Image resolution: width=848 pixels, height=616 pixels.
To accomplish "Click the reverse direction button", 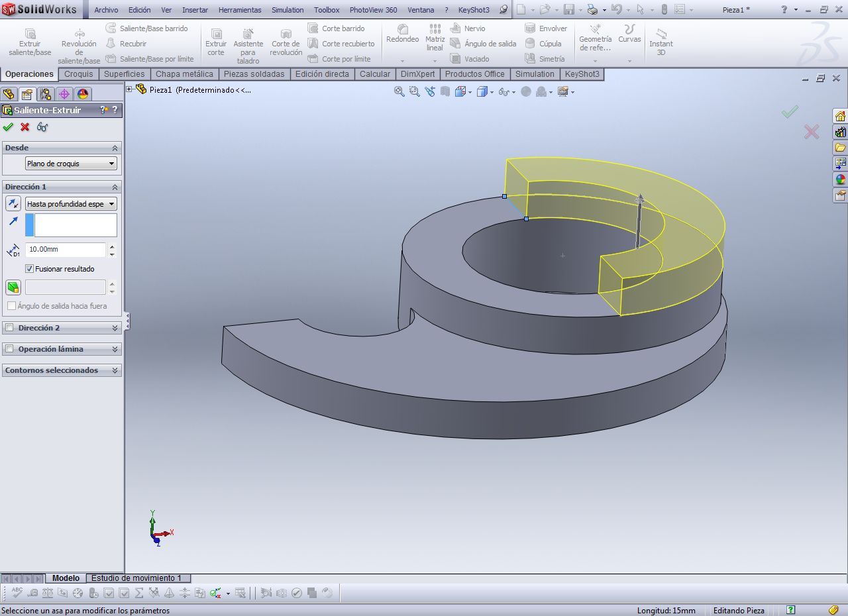I will click(x=13, y=203).
